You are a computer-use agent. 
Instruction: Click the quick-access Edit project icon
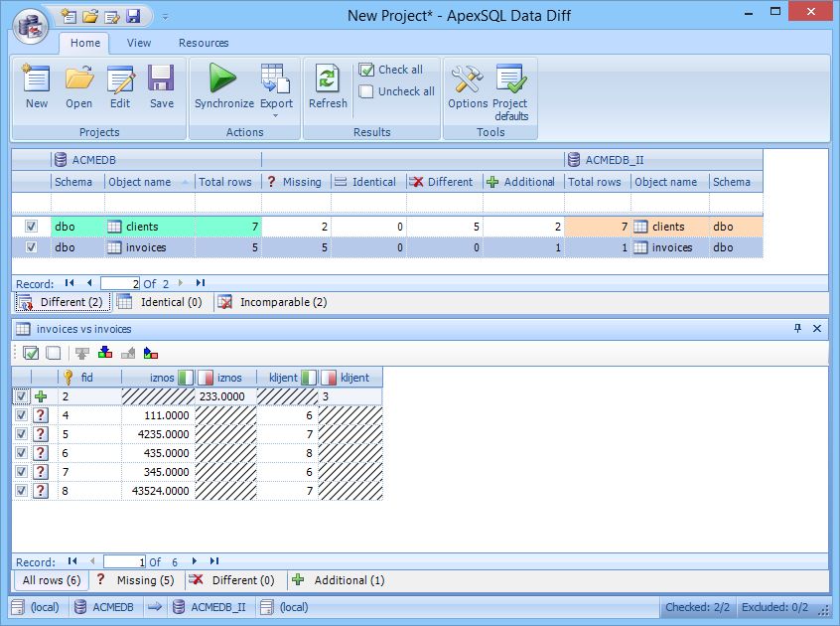pyautogui.click(x=112, y=17)
